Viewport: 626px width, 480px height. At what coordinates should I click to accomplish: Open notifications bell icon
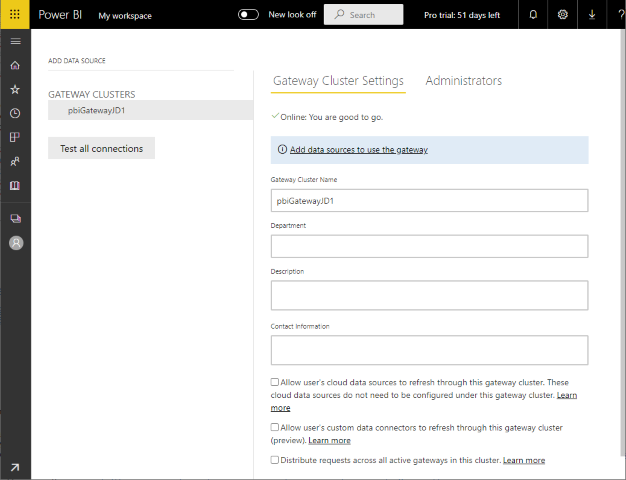click(x=533, y=15)
